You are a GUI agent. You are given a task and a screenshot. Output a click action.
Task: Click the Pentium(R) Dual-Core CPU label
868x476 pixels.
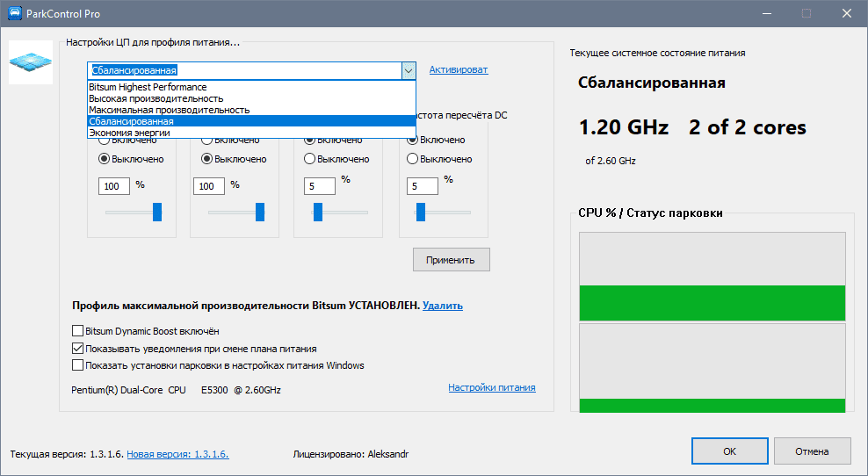(176, 390)
